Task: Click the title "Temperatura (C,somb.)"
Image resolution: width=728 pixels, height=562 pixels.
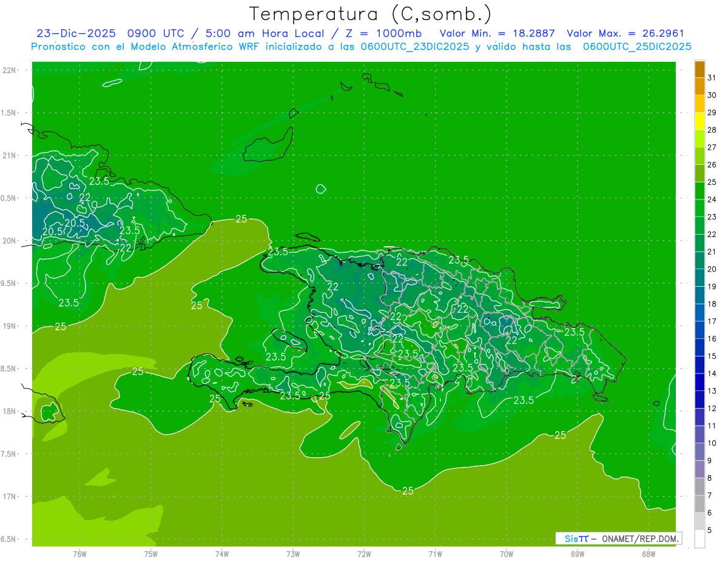Action: pos(371,14)
